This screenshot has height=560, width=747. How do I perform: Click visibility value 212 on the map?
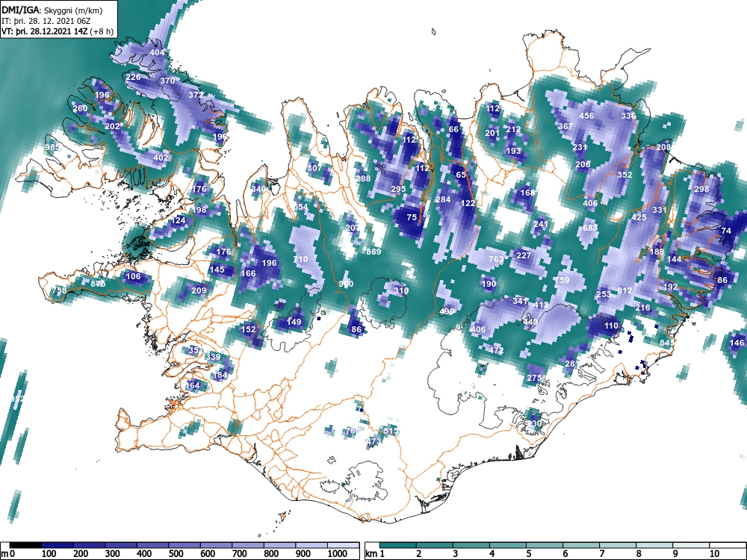click(x=513, y=129)
